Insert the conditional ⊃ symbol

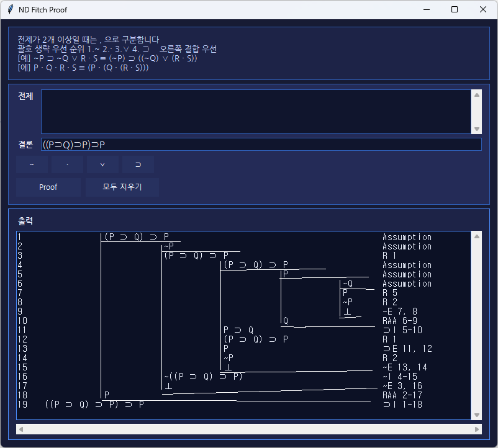(x=138, y=164)
